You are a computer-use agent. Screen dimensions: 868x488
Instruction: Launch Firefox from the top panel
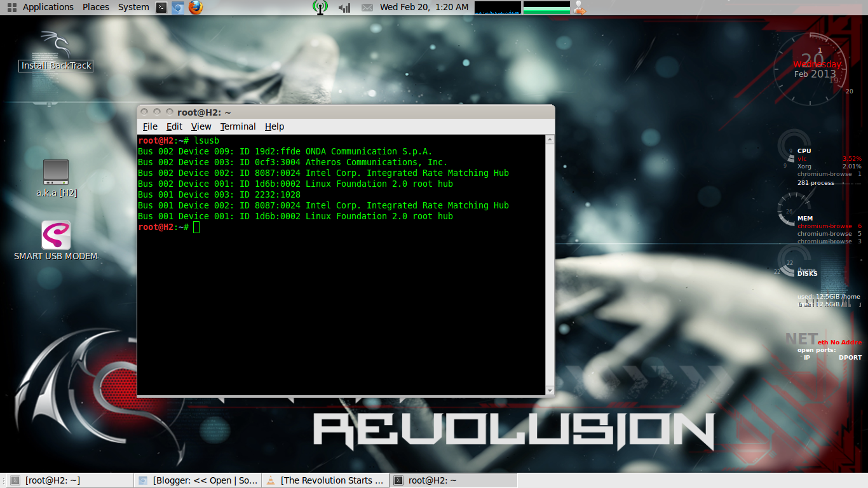[x=195, y=8]
